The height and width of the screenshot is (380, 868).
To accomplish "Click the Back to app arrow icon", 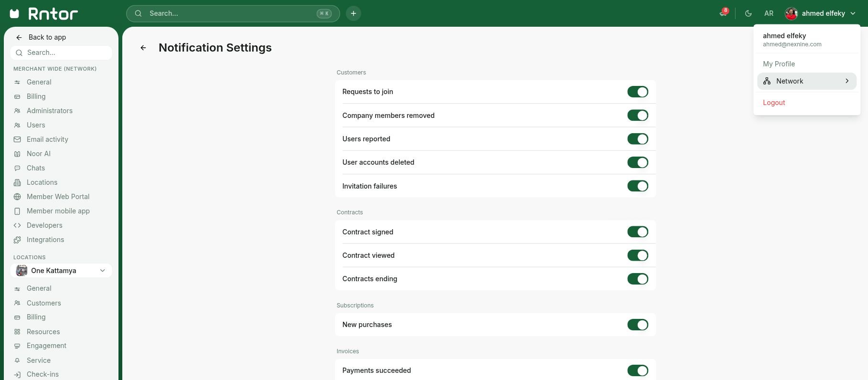I will (19, 37).
